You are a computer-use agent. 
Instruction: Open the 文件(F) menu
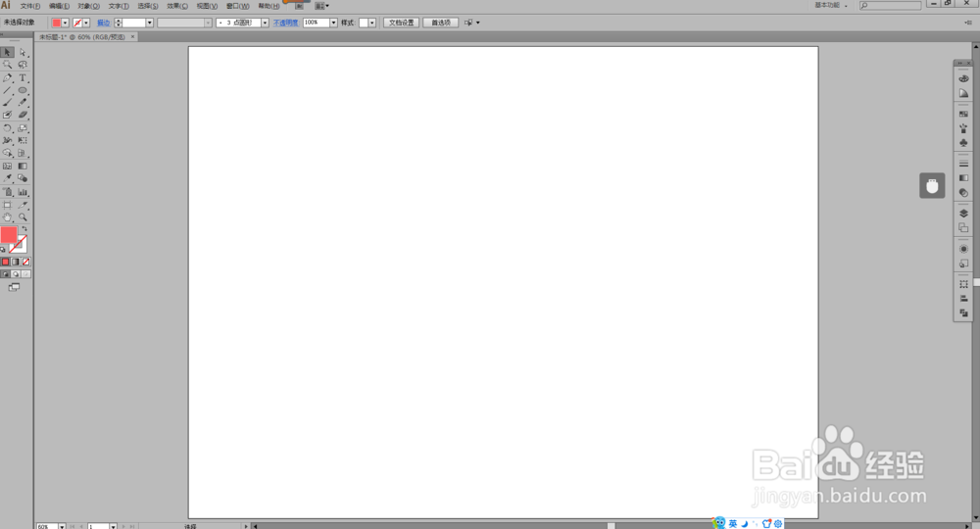[30, 6]
